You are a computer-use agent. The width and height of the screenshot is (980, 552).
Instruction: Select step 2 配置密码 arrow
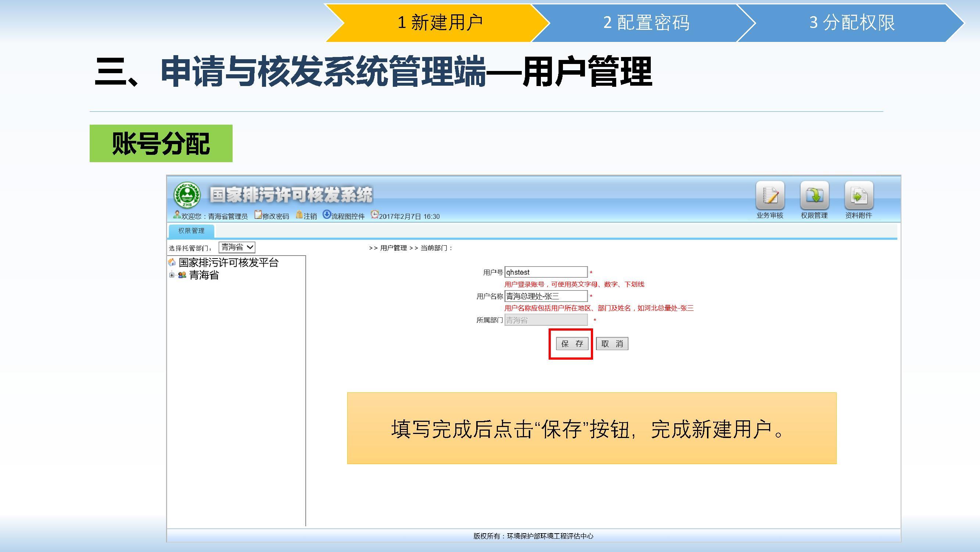click(646, 23)
